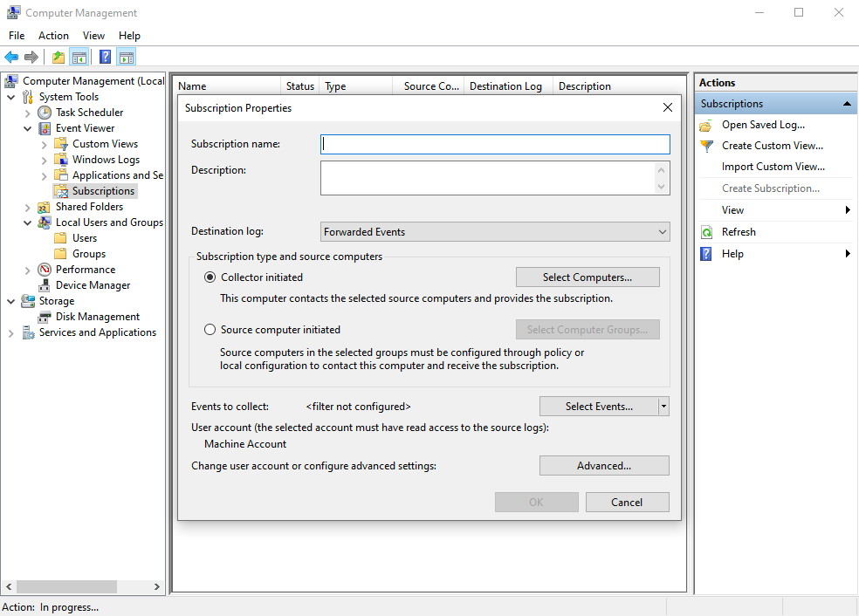
Task: Collapse the Local Users and Groups node
Action: click(x=28, y=222)
